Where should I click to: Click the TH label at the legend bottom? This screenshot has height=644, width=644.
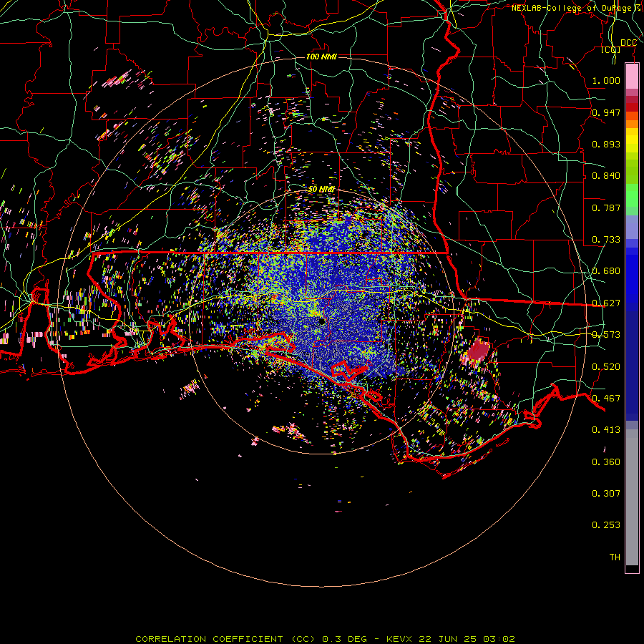click(x=615, y=557)
